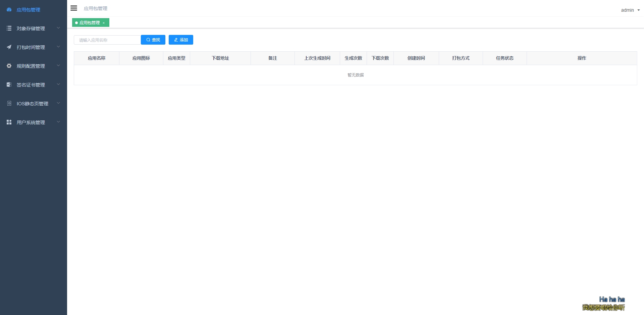Expand the 对象存储管理 submenu chevron
Image resolution: width=644 pixels, height=315 pixels.
tap(58, 28)
